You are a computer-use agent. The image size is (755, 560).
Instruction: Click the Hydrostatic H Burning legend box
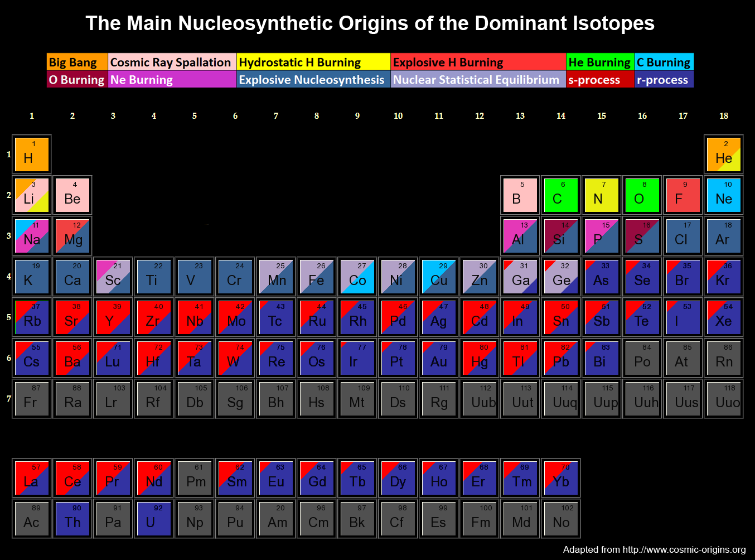[313, 62]
